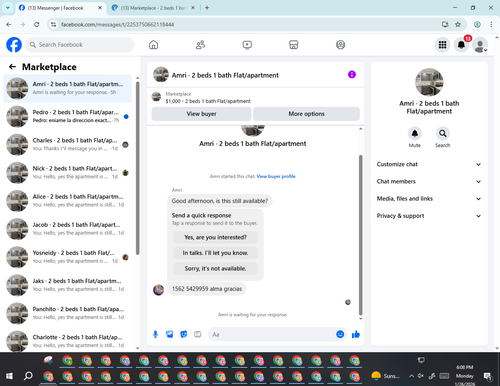
Task: Open the View buyer profile link
Action: pyautogui.click(x=276, y=176)
